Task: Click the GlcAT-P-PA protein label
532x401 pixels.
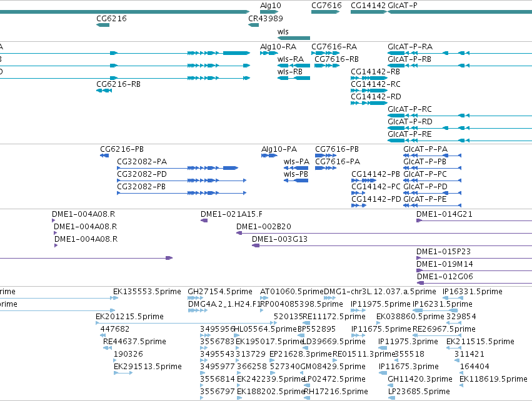Action: click(x=426, y=149)
